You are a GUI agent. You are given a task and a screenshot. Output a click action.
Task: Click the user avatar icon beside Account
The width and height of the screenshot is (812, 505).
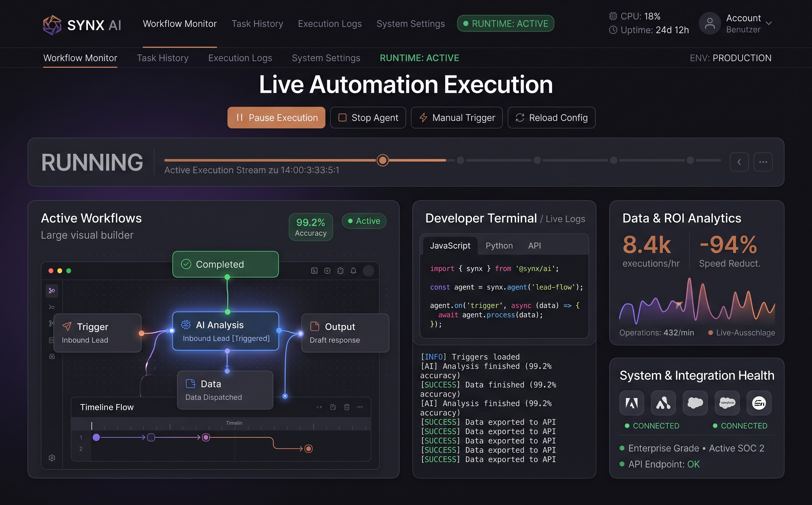pyautogui.click(x=710, y=24)
